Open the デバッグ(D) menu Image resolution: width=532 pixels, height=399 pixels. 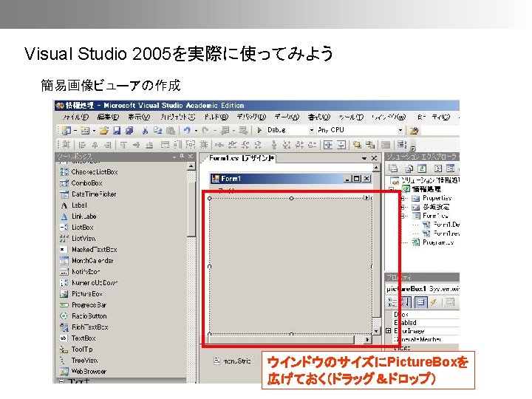click(x=251, y=117)
